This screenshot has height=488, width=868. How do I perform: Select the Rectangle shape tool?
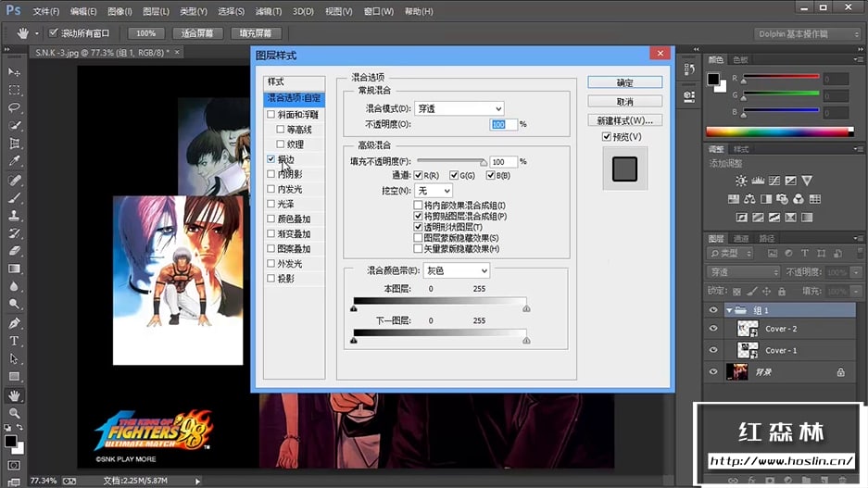point(15,376)
